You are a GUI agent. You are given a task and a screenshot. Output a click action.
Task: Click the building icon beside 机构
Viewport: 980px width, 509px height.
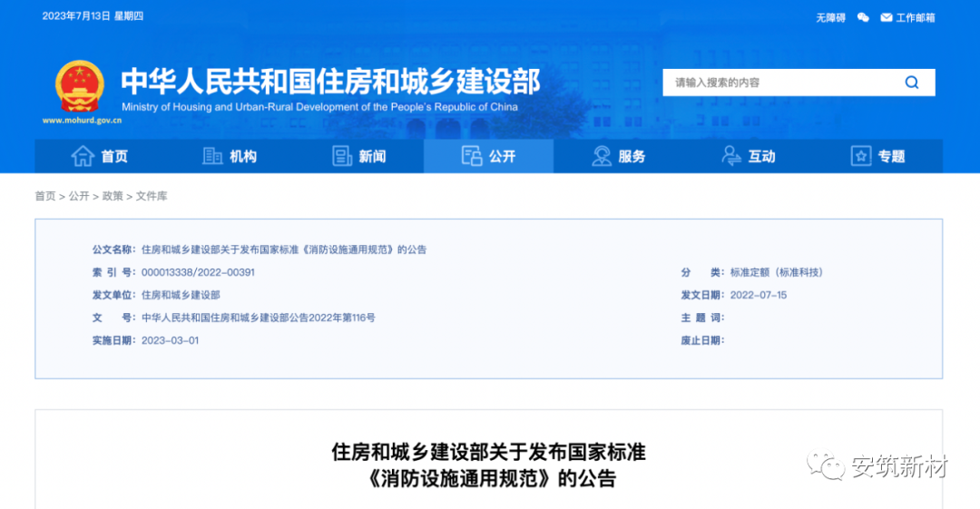coord(212,156)
